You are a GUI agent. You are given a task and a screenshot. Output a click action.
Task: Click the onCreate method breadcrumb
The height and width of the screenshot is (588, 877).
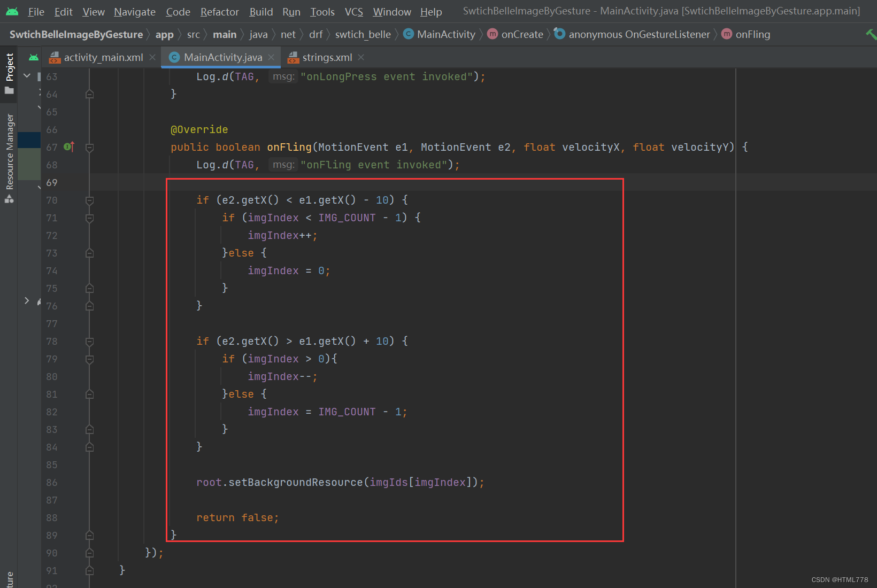coord(516,34)
